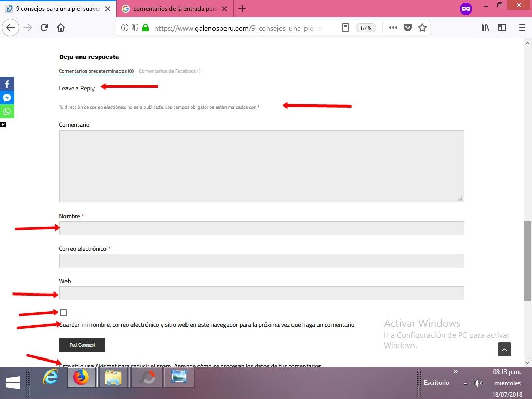Expand the Escritorio toolbar chevron
The width and height of the screenshot is (532, 399).
(x=455, y=372)
